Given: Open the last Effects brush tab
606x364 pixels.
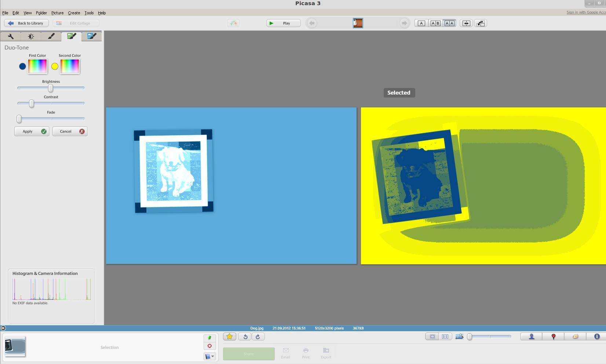Looking at the screenshot, I should click(x=91, y=36).
